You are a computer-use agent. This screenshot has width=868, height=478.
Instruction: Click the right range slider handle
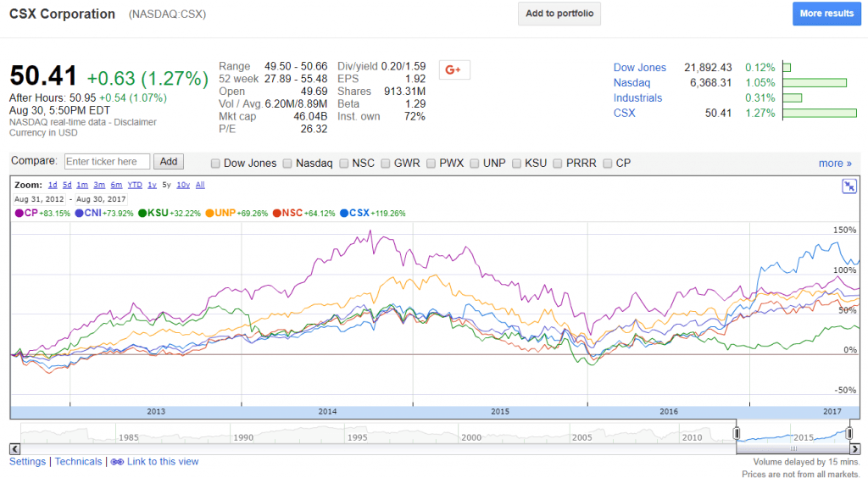tap(849, 432)
